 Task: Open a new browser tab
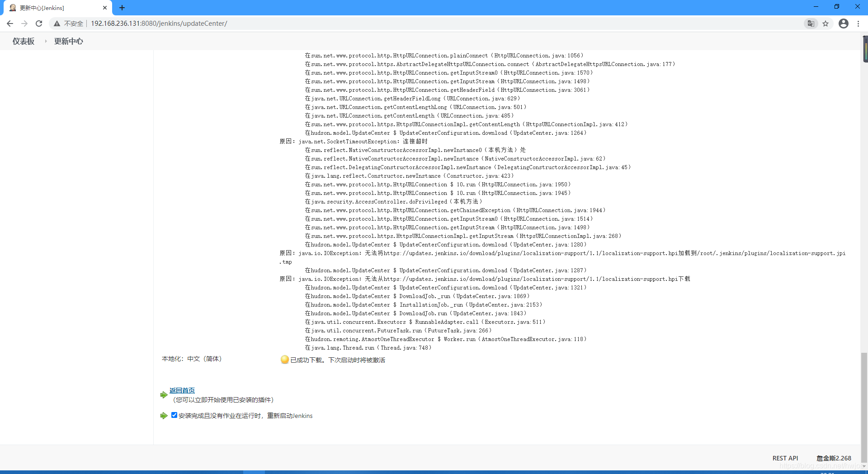(122, 8)
